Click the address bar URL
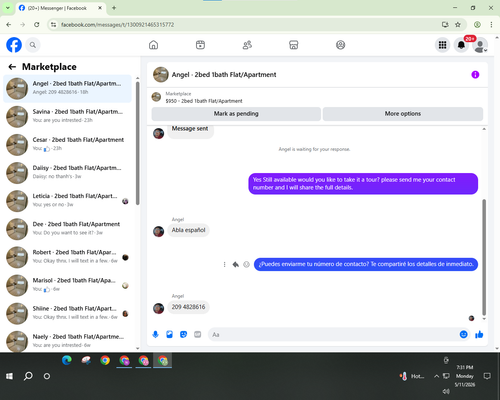The width and height of the screenshot is (500, 400). pyautogui.click(x=117, y=25)
